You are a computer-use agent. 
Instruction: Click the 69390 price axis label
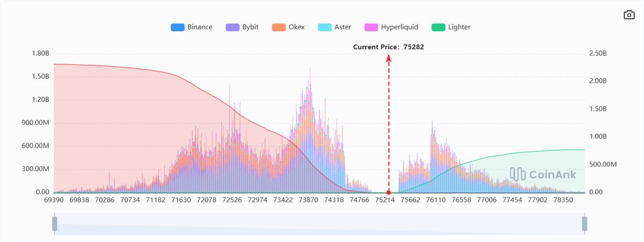pos(54,200)
